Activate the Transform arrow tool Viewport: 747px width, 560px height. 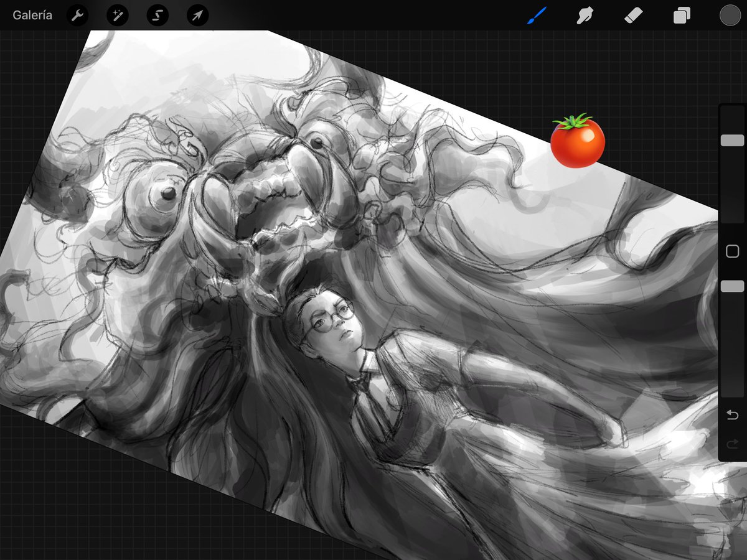[x=197, y=16]
